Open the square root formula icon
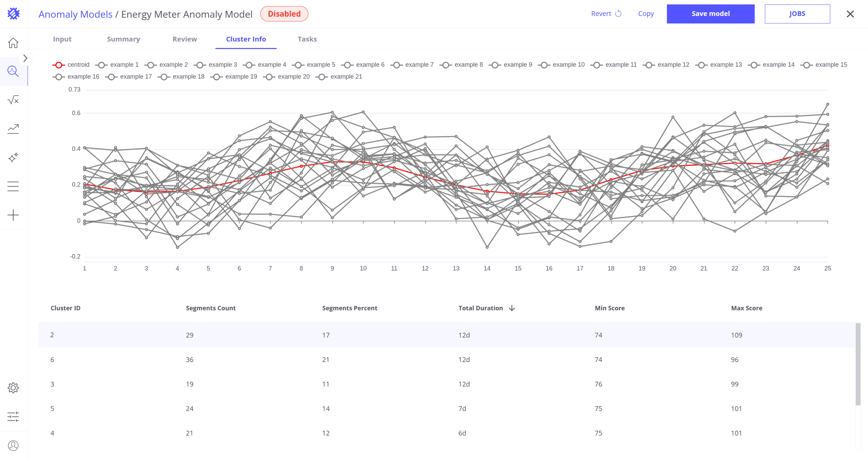 pos(13,100)
